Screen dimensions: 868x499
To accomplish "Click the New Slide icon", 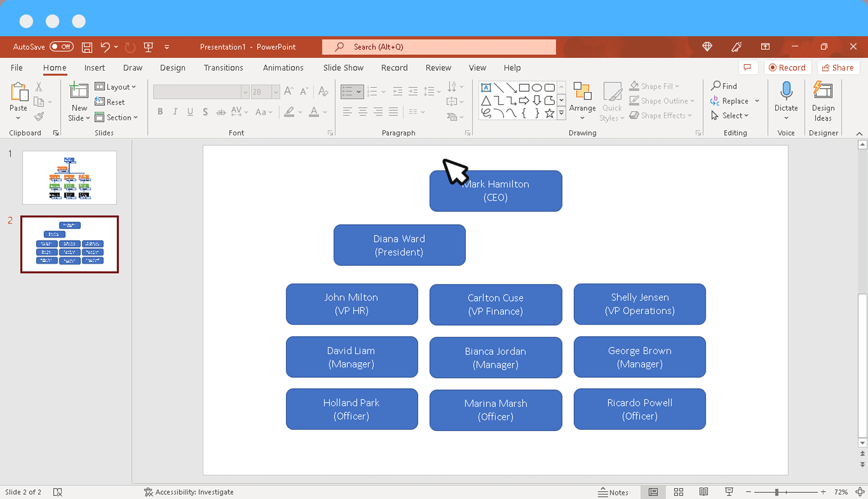I will [x=79, y=91].
